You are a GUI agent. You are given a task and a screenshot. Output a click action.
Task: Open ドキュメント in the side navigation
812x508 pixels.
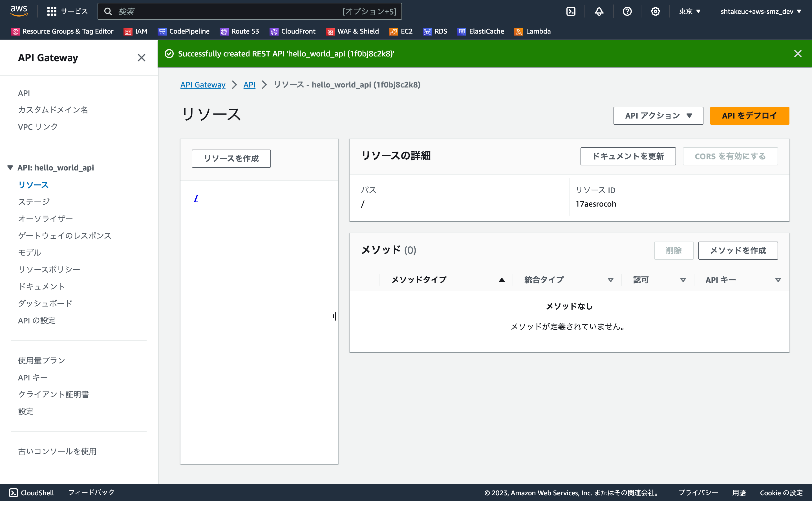tap(41, 286)
